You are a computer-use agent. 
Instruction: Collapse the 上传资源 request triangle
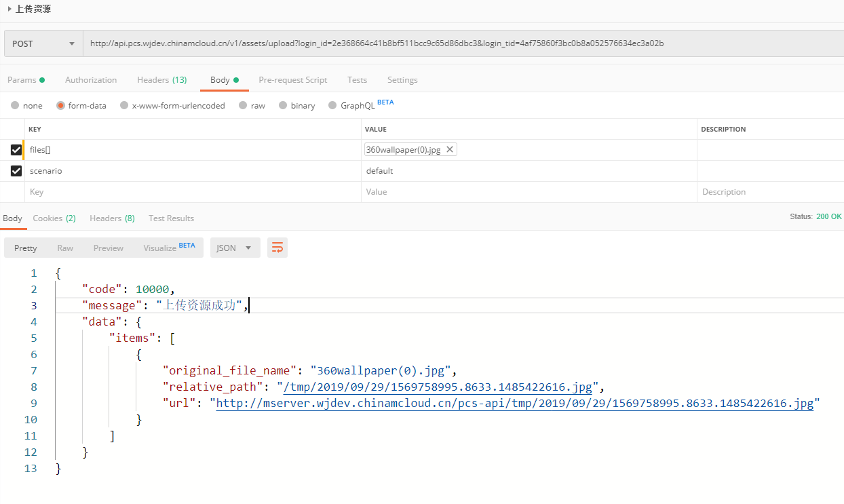coord(9,9)
